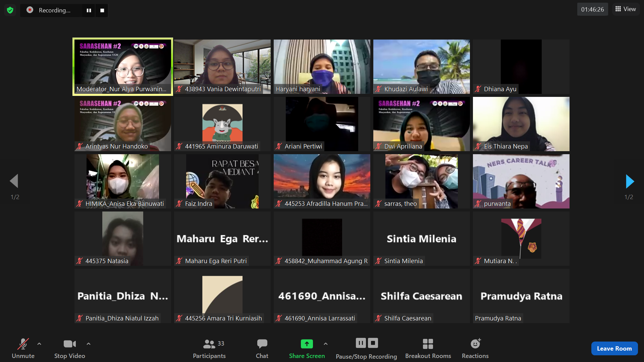Go to next gallery page arrow
Image resolution: width=644 pixels, height=362 pixels.
click(630, 181)
